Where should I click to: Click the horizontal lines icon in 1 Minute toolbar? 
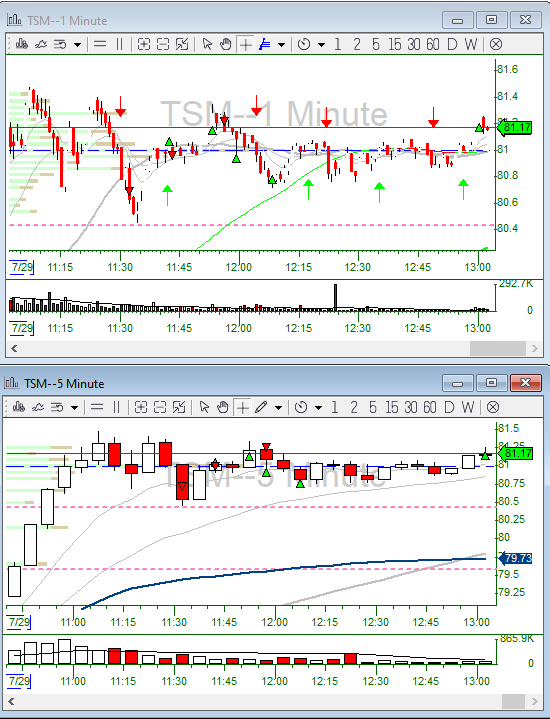click(100, 44)
